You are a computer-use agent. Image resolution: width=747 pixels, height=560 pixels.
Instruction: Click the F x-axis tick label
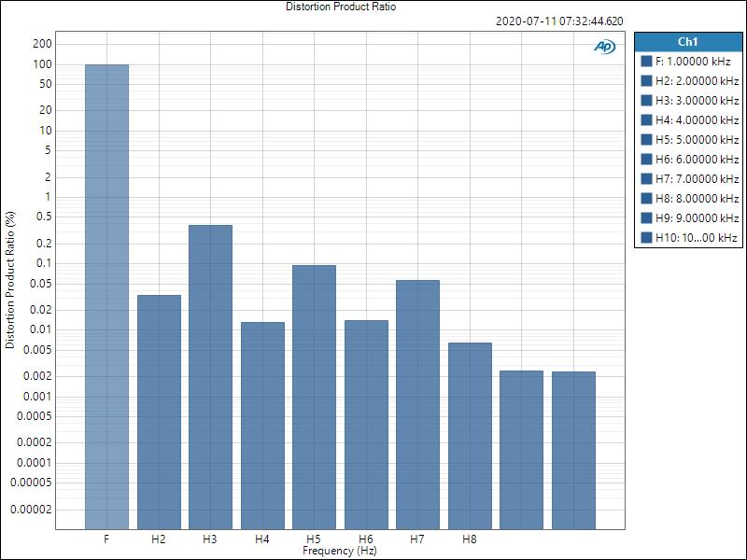pyautogui.click(x=106, y=539)
